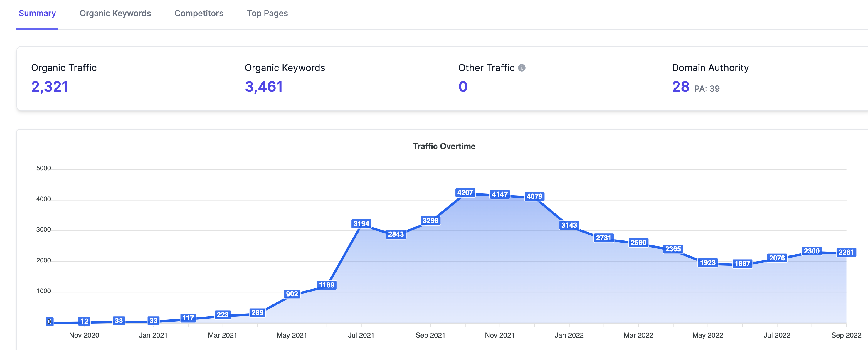Click the May 2022 axis label
The image size is (868, 350).
708,336
